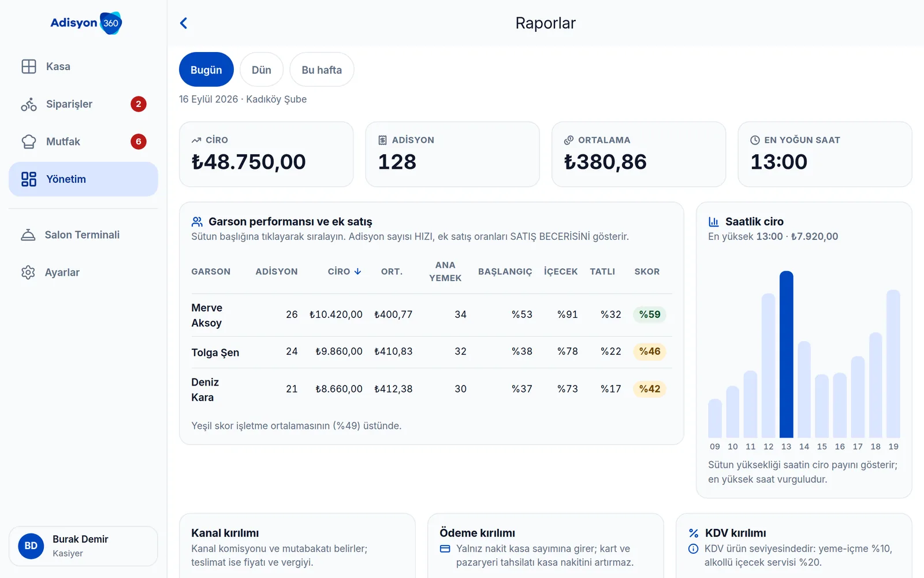
Task: Click the Kasa grid icon
Action: click(29, 66)
